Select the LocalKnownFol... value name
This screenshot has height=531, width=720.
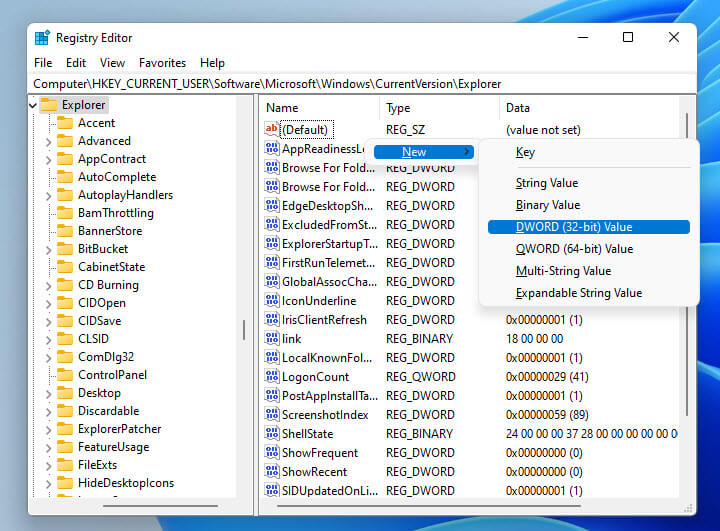coord(327,357)
